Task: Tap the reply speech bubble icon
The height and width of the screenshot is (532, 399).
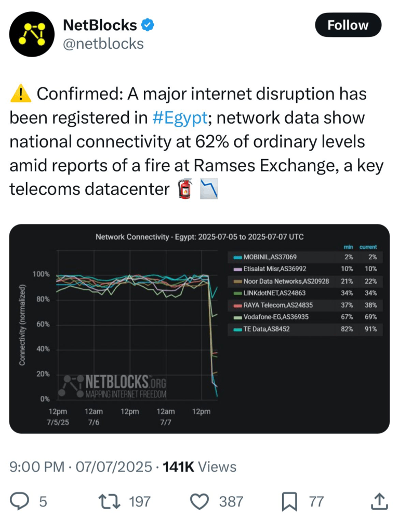Action: (20, 501)
